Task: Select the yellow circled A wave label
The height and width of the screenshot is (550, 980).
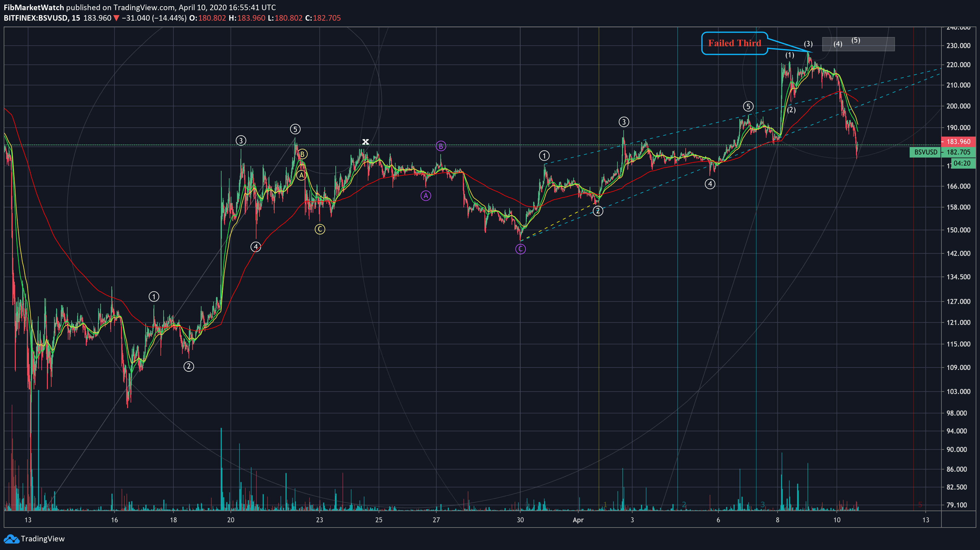Action: (x=301, y=175)
